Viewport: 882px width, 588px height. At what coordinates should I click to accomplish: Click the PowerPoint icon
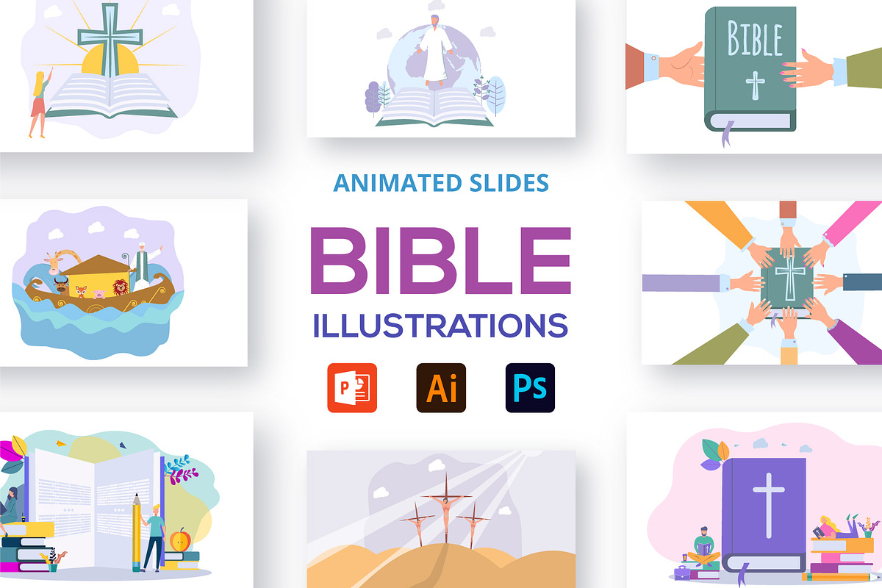point(352,387)
